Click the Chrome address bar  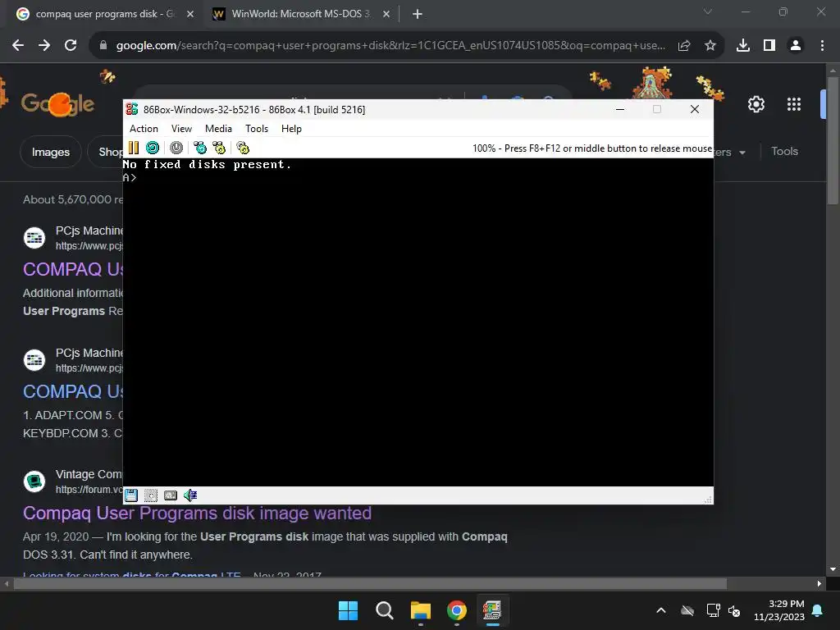coord(390,46)
